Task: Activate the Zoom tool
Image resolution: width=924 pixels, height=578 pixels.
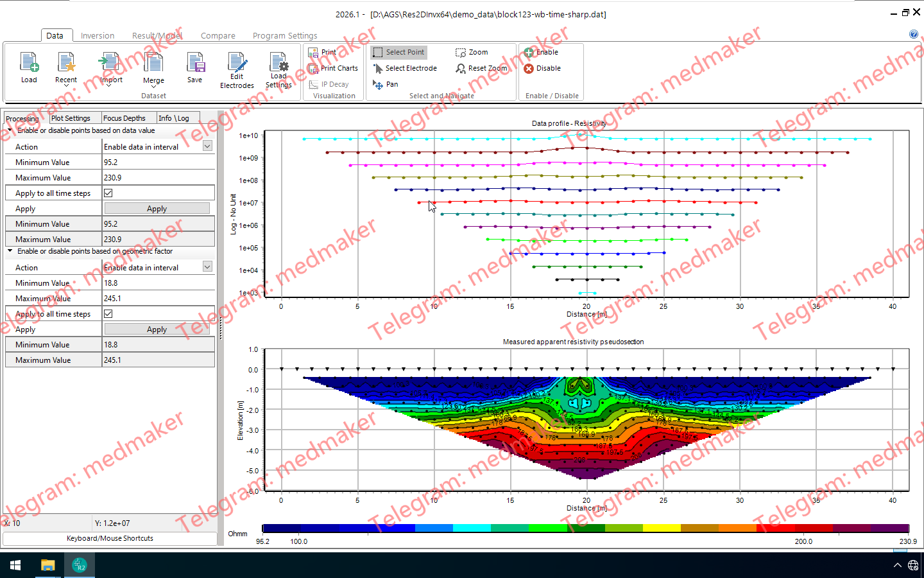Action: (x=472, y=52)
